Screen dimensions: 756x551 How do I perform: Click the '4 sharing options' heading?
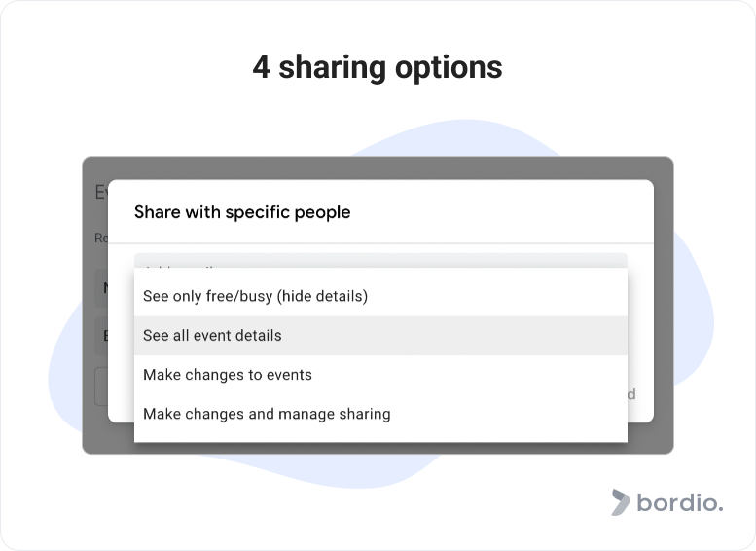[378, 67]
